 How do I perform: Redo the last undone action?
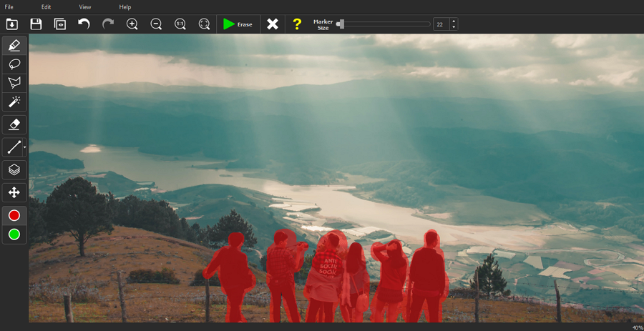pos(108,24)
